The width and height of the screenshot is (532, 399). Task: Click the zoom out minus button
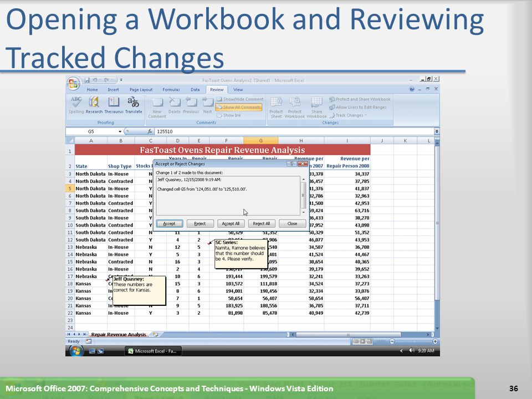click(x=392, y=341)
